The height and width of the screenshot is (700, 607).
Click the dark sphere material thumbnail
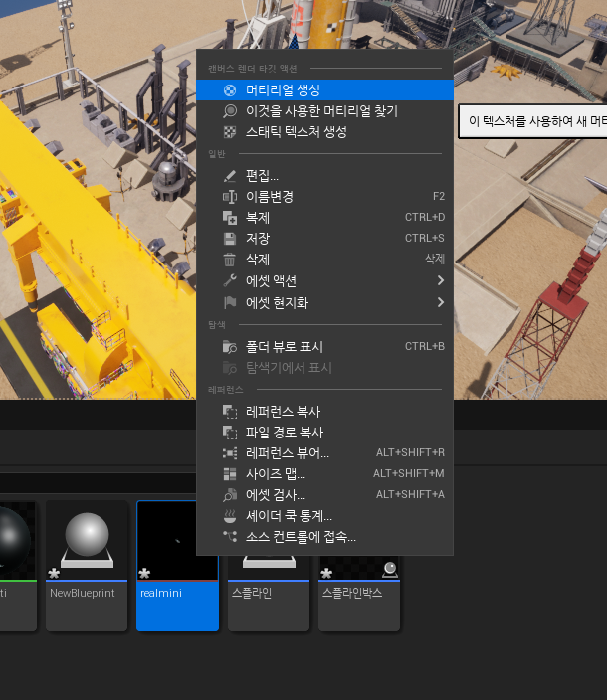click(x=17, y=540)
